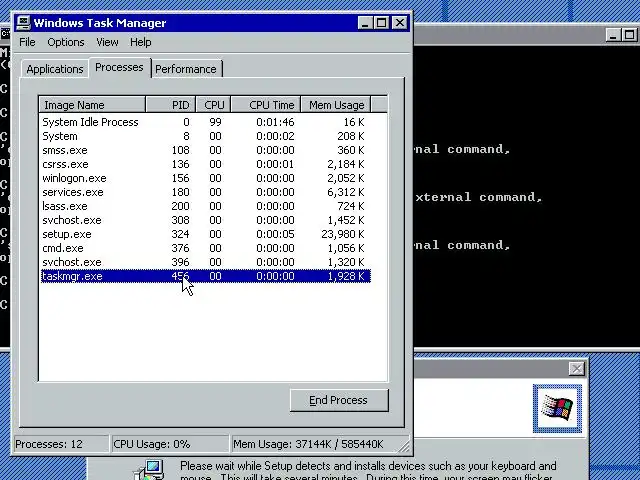Click the "xternal command," text in console
640x480 pixels.
tap(479, 197)
